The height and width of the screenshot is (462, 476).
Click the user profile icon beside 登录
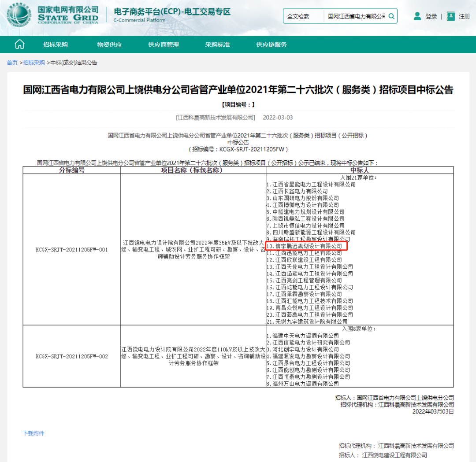417,16
